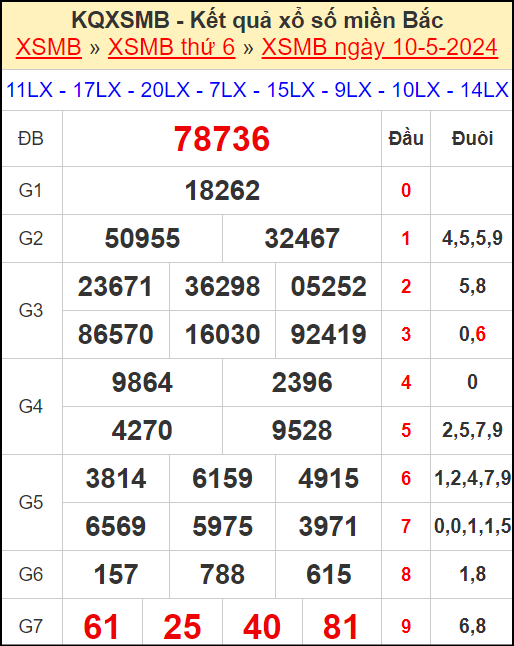Open XSMB ngày 10-5-2024 link
514x646 pixels.
click(x=380, y=47)
